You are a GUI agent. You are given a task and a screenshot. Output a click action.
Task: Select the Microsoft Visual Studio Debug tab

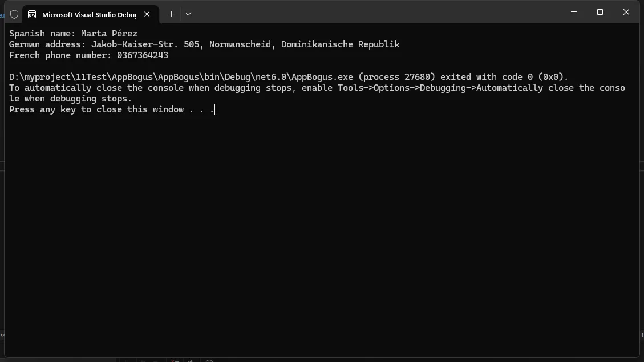[x=88, y=14]
